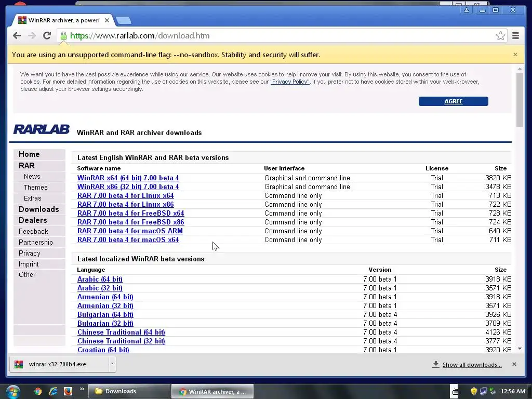
Task: Download RAR 7.00 beta 4 for macOS x64
Action: coord(128,240)
